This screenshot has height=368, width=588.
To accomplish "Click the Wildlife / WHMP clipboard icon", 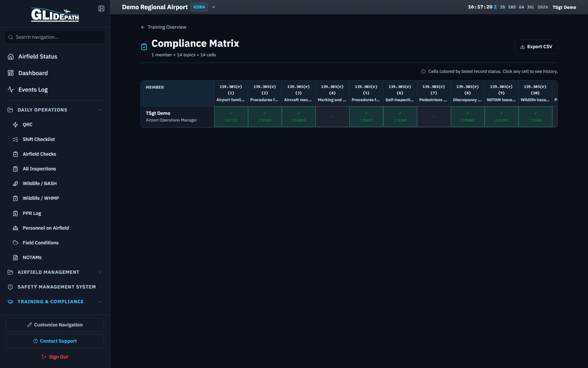I will 15,198.
